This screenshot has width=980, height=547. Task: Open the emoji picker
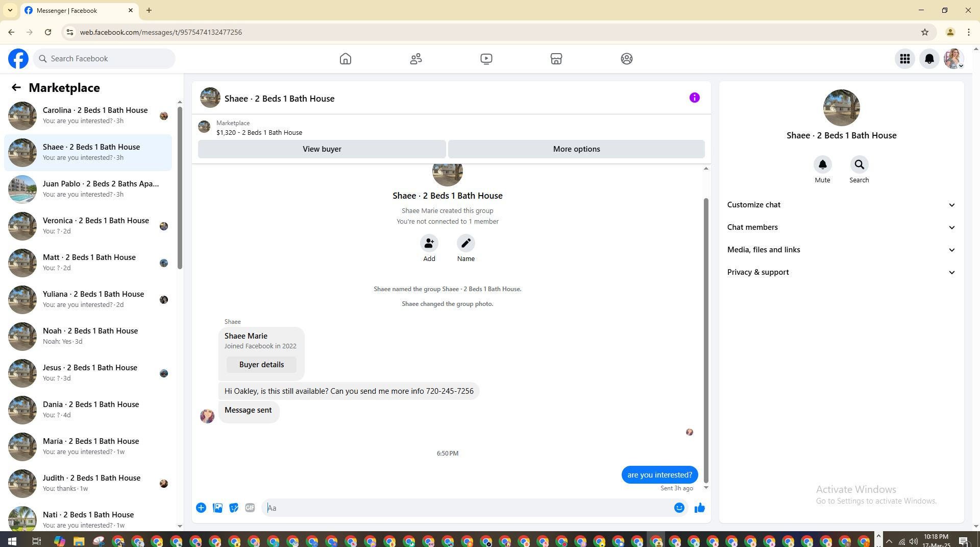(679, 508)
